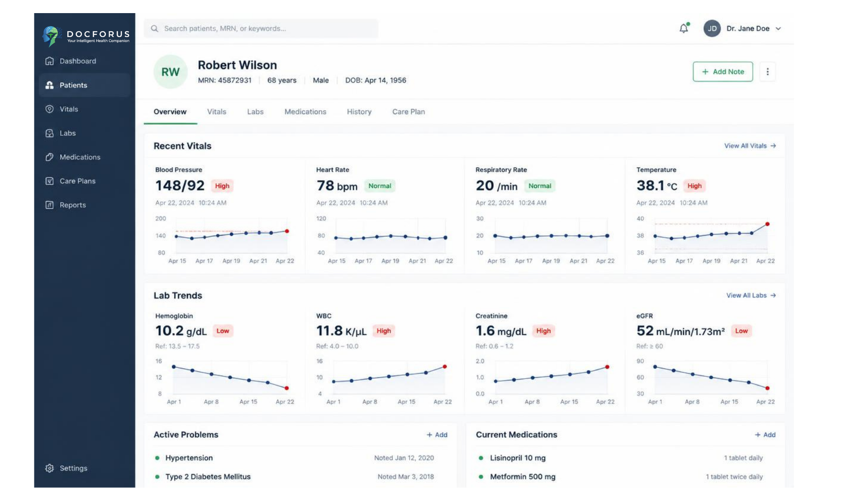Click 1 tablet twice daily text
868x488 pixels.
[734, 477]
